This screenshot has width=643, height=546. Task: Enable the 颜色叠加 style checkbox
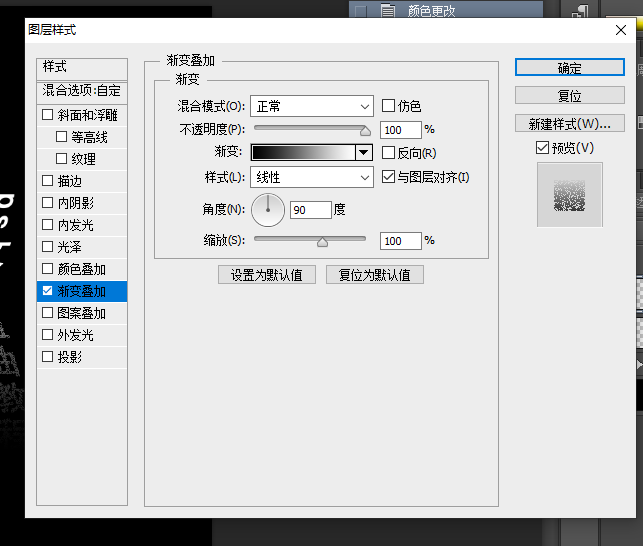[x=48, y=269]
